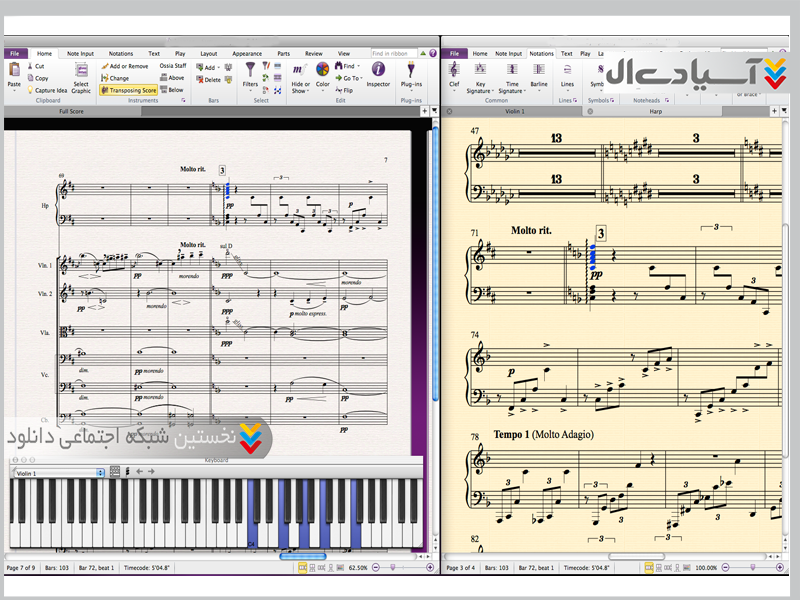Toggle the Transposing Score button
Screen dimensions: 800x600
(129, 90)
